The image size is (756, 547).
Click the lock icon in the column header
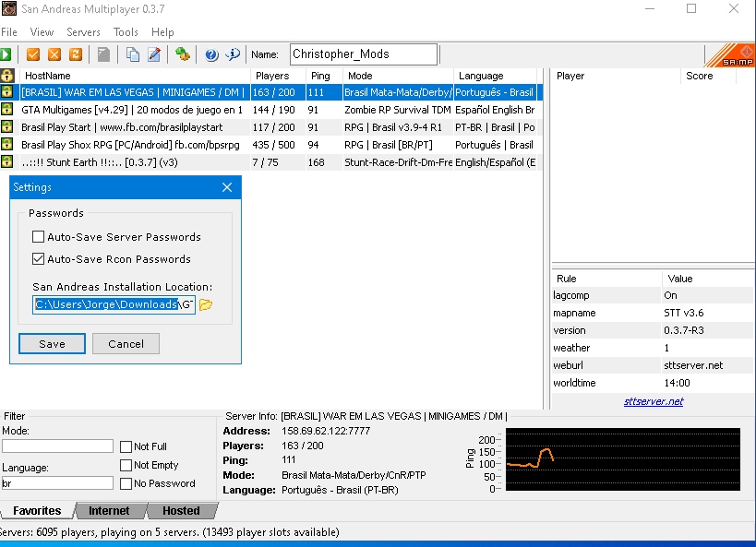6,76
